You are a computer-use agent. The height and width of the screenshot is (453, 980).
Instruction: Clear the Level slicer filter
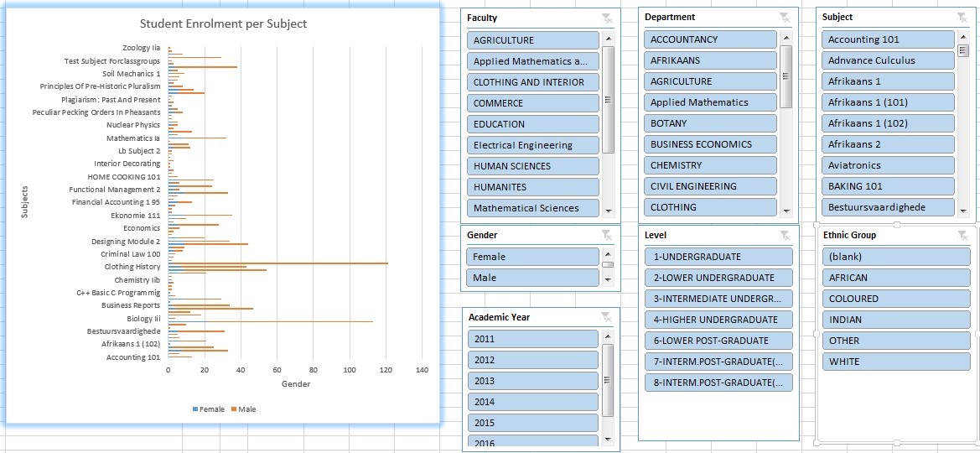[x=784, y=236]
